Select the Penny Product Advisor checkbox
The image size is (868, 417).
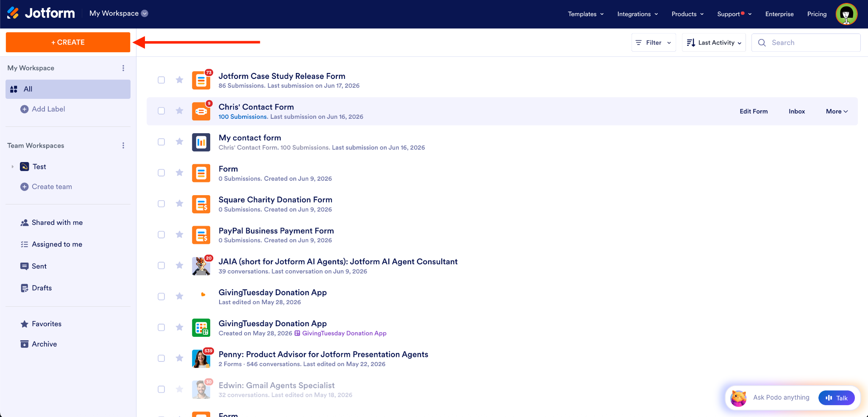point(161,358)
